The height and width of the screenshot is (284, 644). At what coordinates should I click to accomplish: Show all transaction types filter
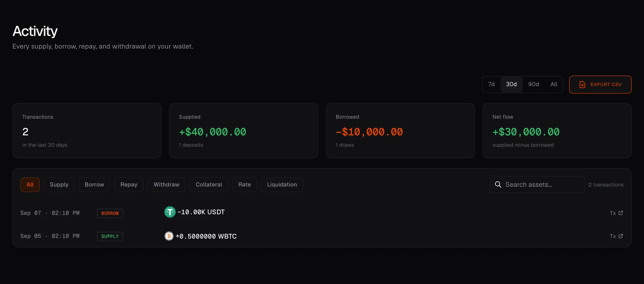pos(30,185)
